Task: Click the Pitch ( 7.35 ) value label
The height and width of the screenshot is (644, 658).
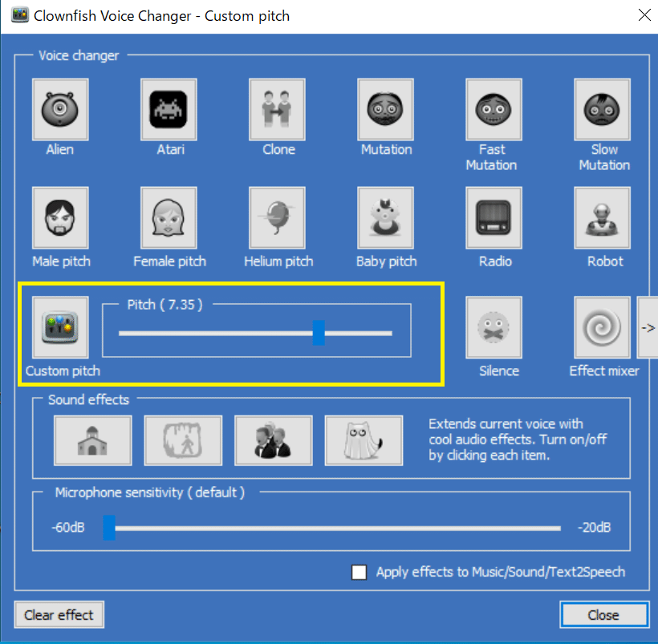Action: coord(165,305)
